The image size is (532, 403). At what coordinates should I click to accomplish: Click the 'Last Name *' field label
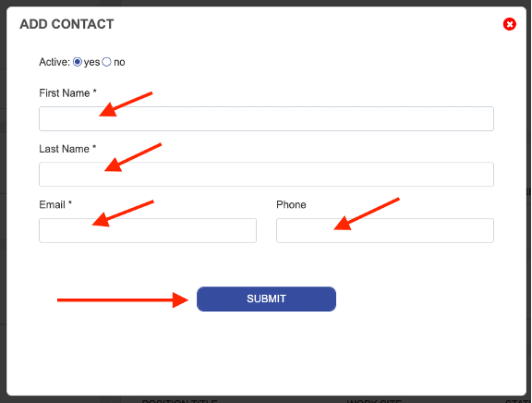[x=67, y=149]
